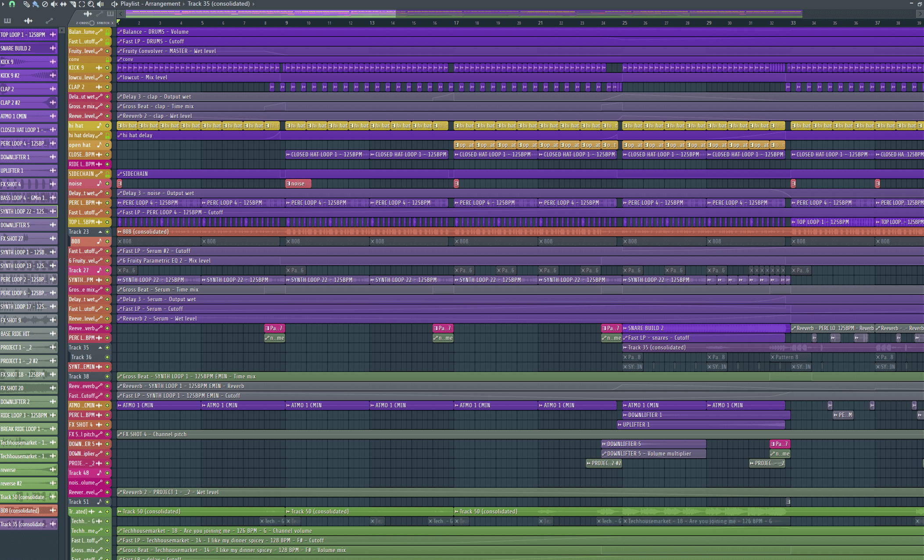Click bar 33 on the timeline ruler
924x560 pixels.
793,23
